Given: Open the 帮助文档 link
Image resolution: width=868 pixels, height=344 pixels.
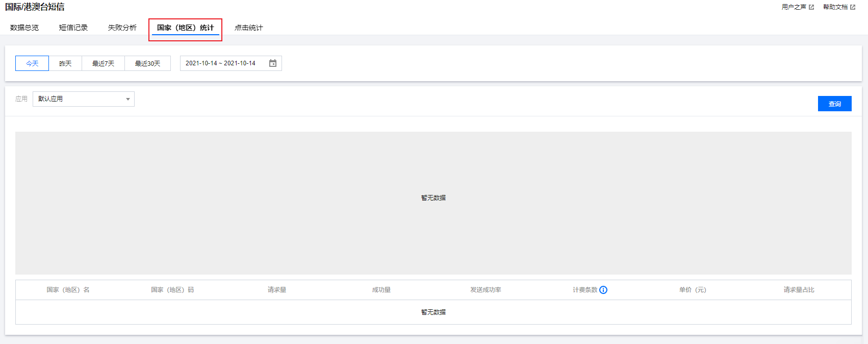Looking at the screenshot, I should click(x=835, y=7).
